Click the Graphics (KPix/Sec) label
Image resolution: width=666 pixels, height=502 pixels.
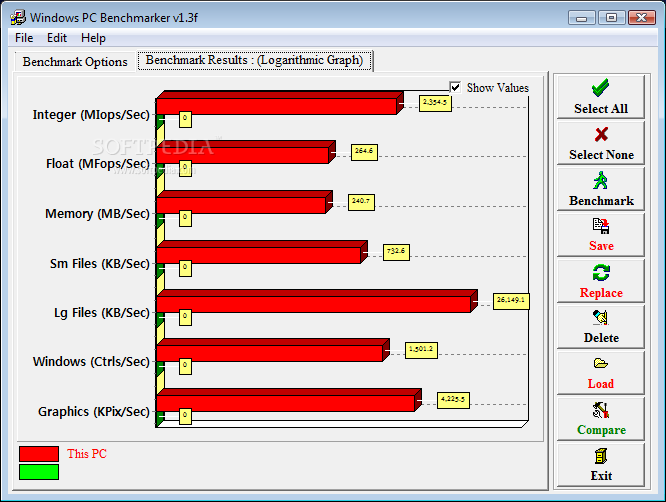pos(93,412)
